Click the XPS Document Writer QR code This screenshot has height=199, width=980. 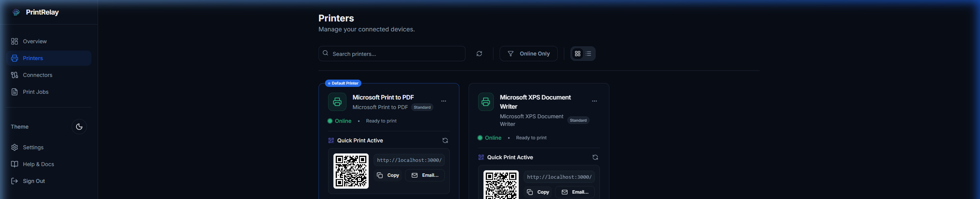(501, 184)
